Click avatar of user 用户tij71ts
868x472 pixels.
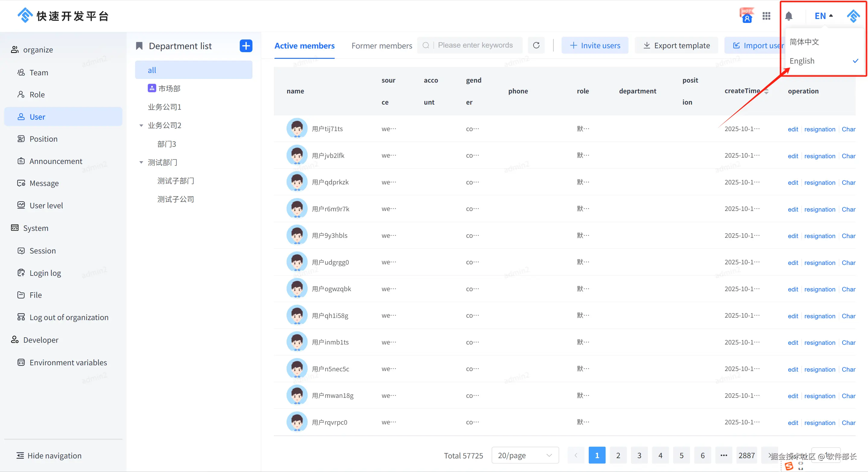(297, 129)
